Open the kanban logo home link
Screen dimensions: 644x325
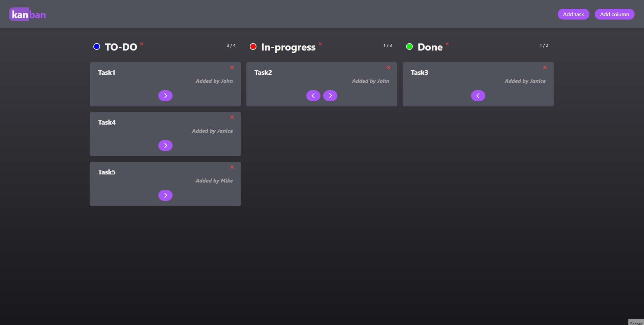pos(28,14)
